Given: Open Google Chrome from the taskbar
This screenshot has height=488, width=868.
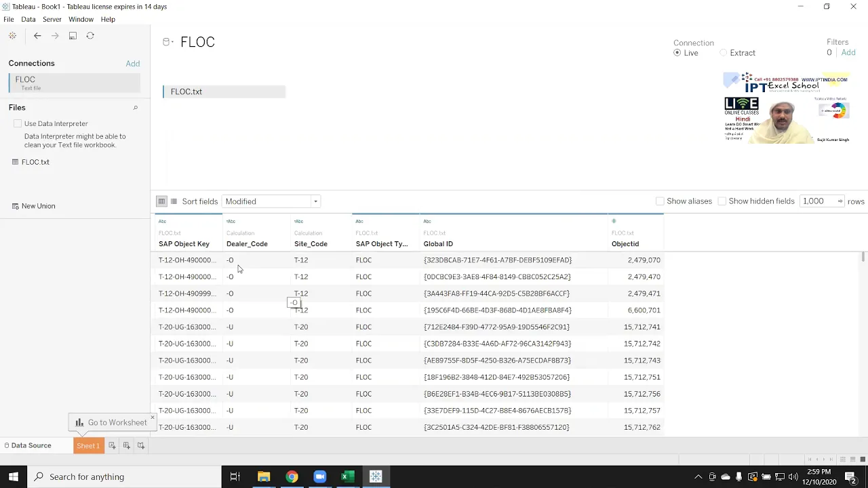Looking at the screenshot, I should [x=292, y=476].
